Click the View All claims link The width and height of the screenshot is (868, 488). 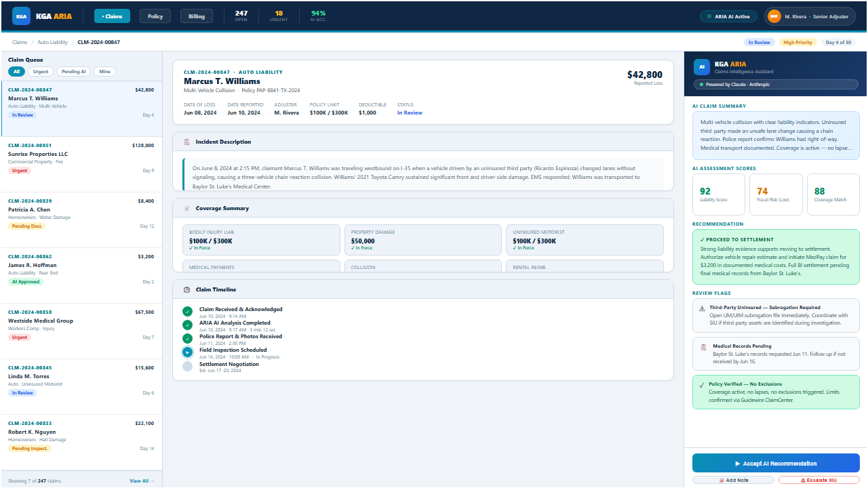[x=142, y=481]
